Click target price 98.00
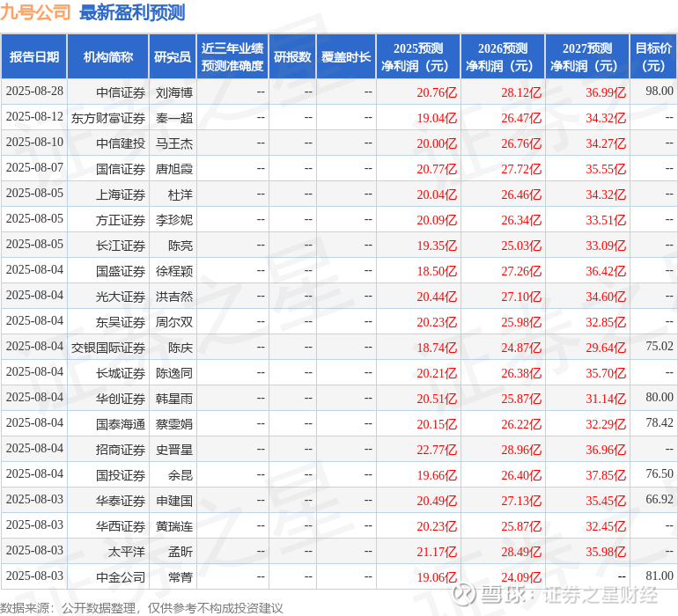The image size is (678, 616). pyautogui.click(x=660, y=91)
